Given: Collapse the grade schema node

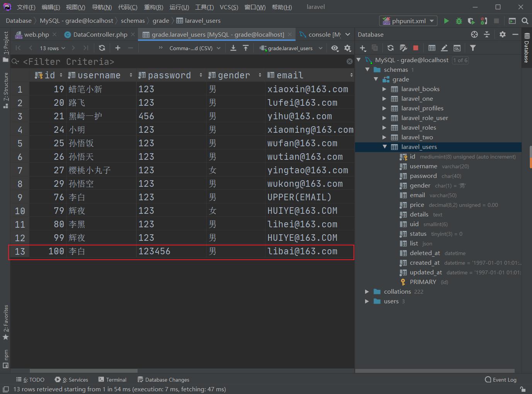Looking at the screenshot, I should (x=376, y=79).
